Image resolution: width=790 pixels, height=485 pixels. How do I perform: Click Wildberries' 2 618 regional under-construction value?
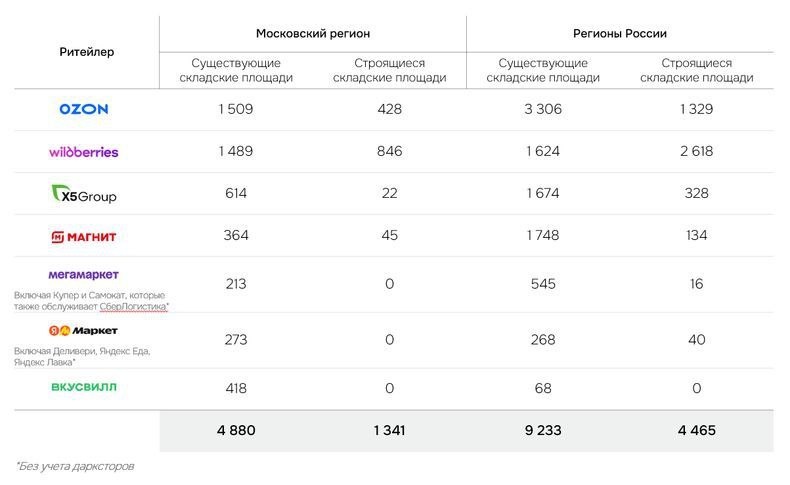(x=696, y=151)
